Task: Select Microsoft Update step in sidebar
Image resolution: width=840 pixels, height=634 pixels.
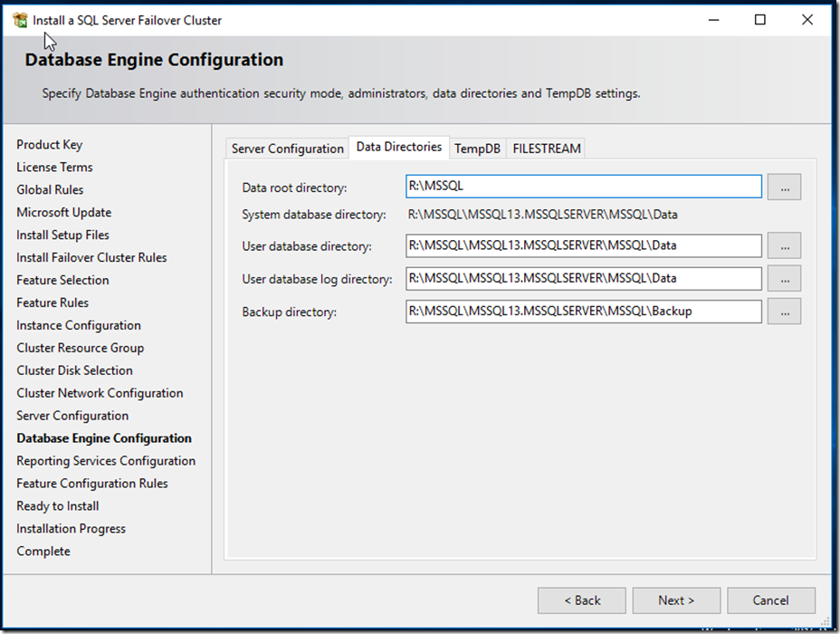Action: [x=63, y=212]
